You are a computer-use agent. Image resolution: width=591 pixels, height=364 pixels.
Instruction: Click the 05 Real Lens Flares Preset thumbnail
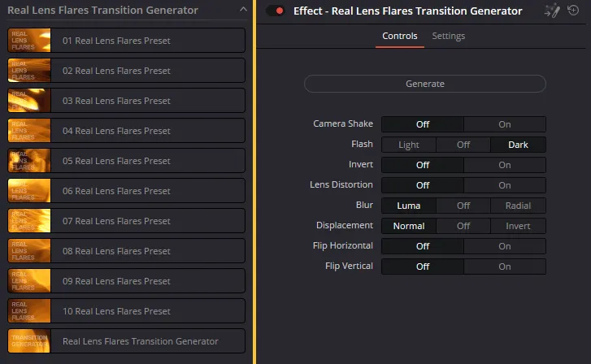click(x=29, y=161)
